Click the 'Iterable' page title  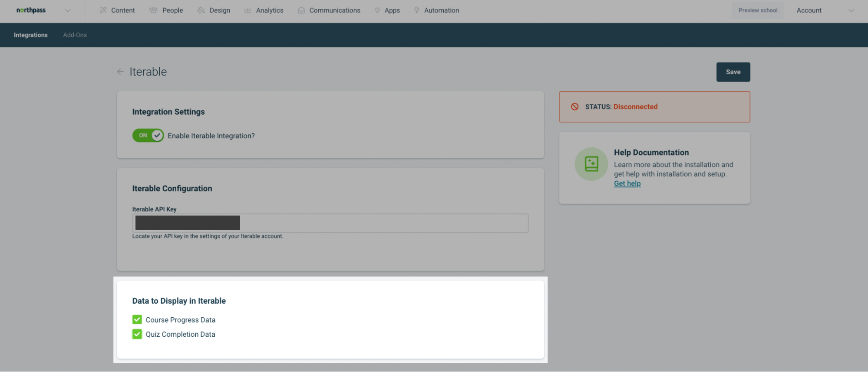tap(148, 72)
